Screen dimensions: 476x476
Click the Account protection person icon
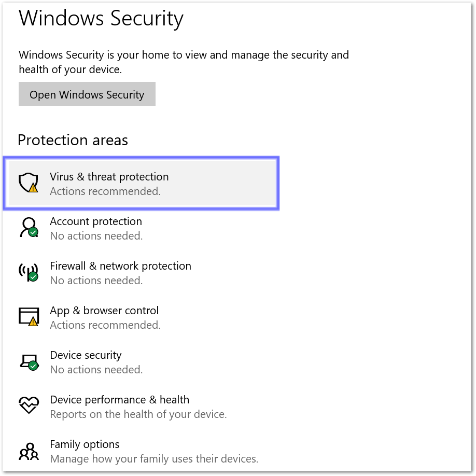29,227
